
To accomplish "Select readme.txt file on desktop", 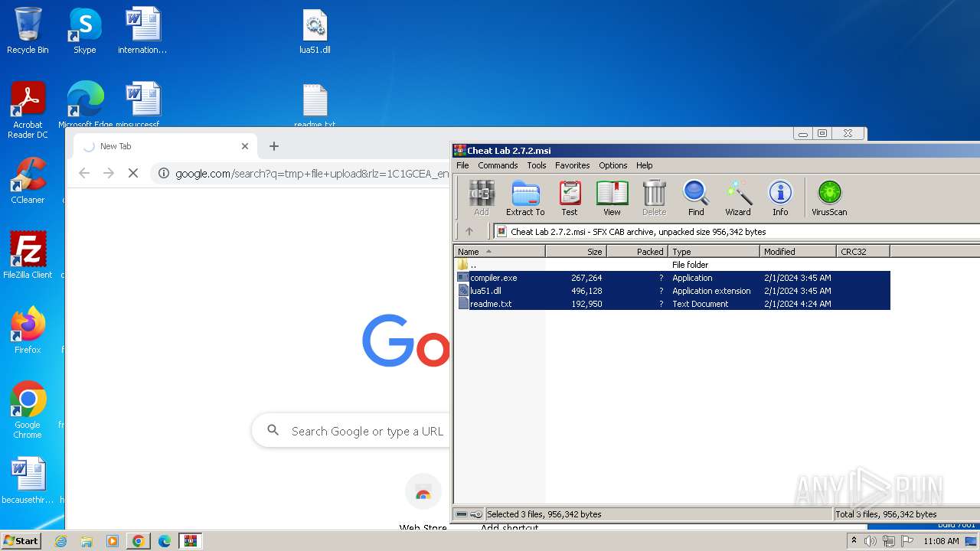I will click(315, 106).
